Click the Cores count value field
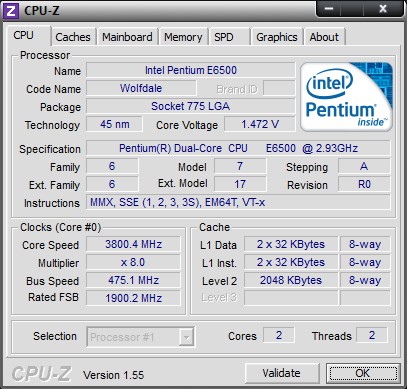The width and height of the screenshot is (407, 389). (x=279, y=335)
